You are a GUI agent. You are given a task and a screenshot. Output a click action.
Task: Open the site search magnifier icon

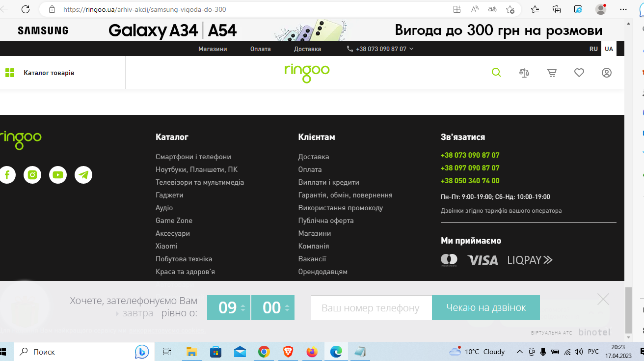coord(496,73)
